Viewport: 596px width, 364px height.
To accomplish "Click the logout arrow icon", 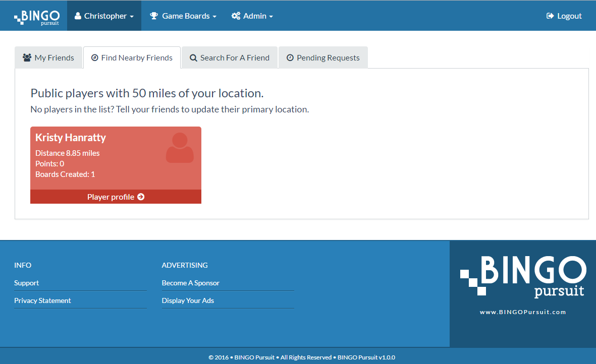I will (550, 16).
